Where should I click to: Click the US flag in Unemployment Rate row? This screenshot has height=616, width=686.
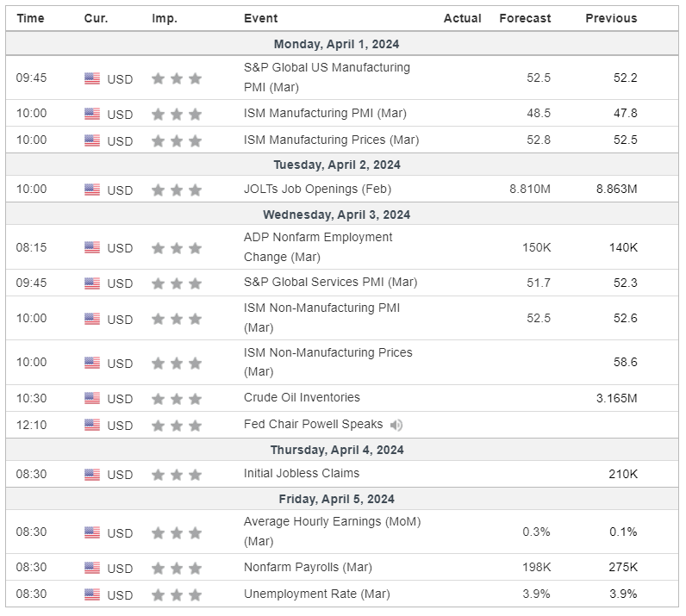pyautogui.click(x=92, y=594)
